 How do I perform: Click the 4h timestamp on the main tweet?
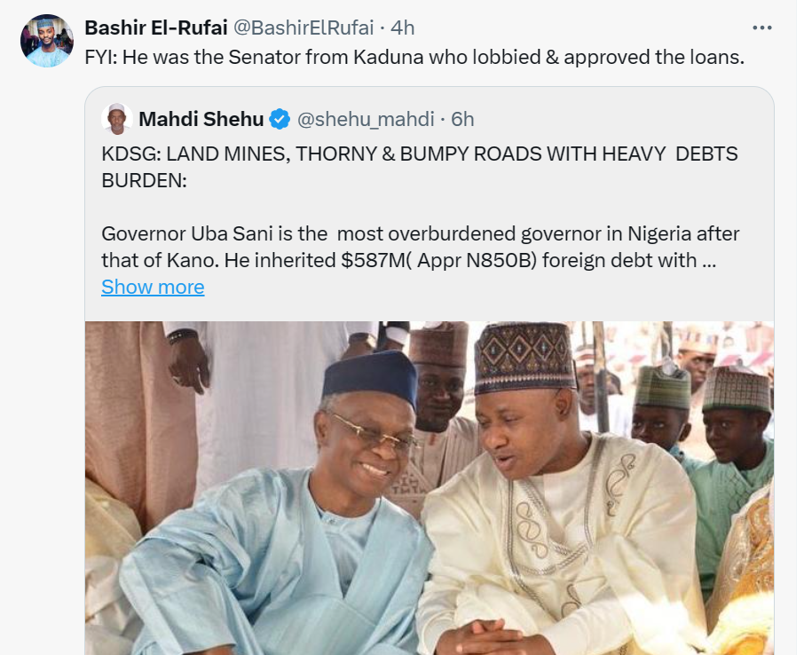[x=403, y=27]
